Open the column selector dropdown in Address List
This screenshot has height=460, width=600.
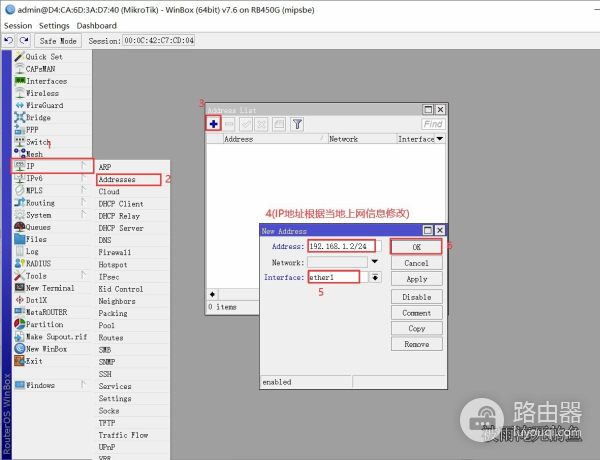pyautogui.click(x=439, y=139)
